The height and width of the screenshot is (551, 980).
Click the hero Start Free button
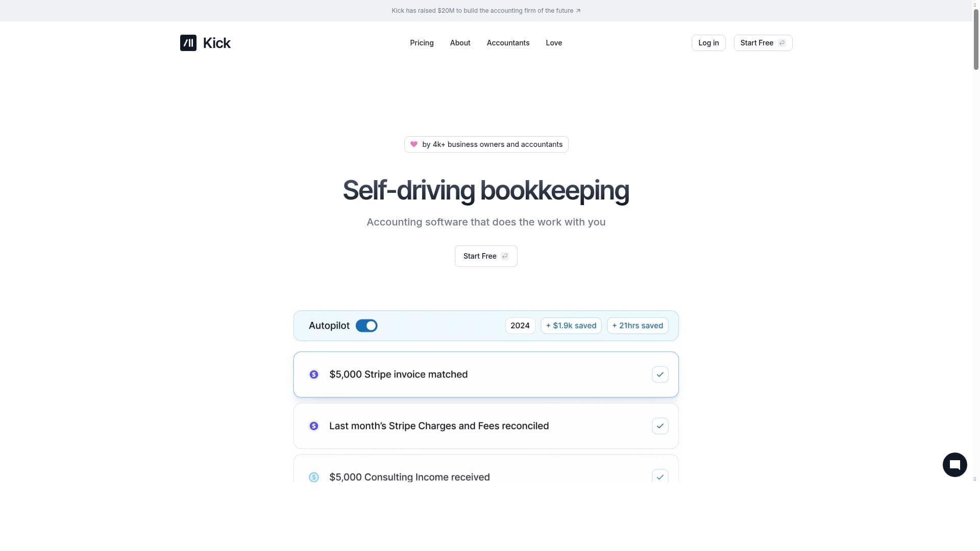click(485, 256)
